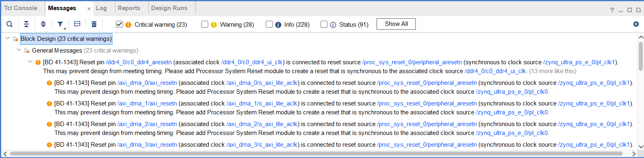Image resolution: width=644 pixels, height=158 pixels.
Task: Open pl_clk0 link in axi_dma_2 message
Action: tap(512, 133)
